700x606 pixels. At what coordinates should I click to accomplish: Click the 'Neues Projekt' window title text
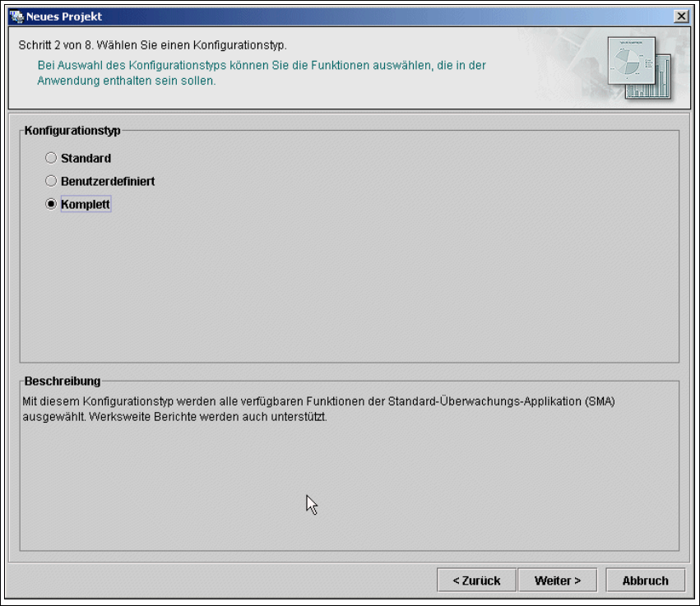(64, 17)
